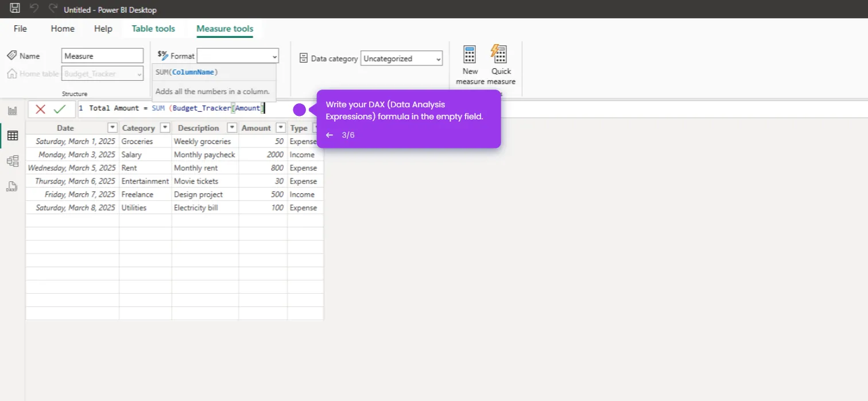The width and height of the screenshot is (868, 401).
Task: Switch to the Table tools tab
Action: pyautogui.click(x=153, y=28)
